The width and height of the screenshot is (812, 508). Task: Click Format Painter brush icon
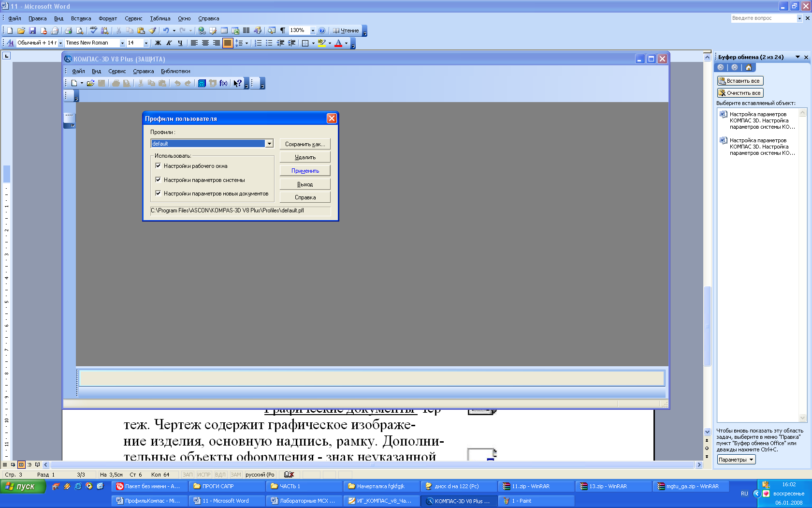point(152,30)
